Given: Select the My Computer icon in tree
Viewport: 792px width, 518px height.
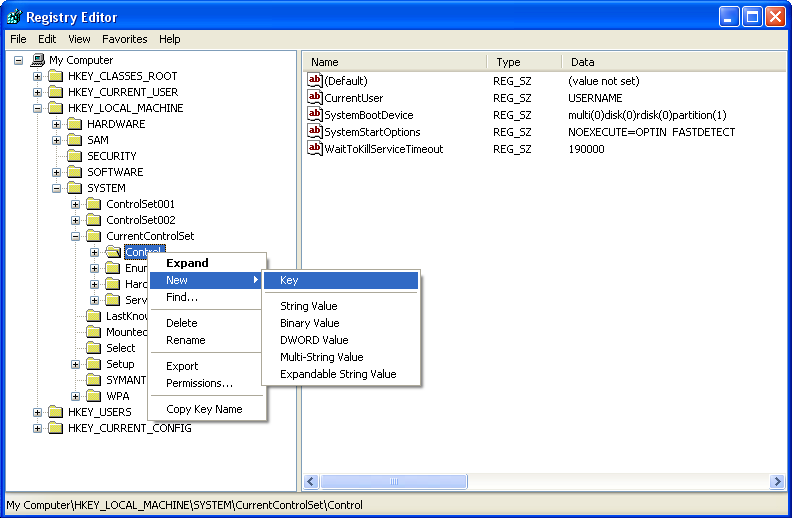Looking at the screenshot, I should pos(38,60).
